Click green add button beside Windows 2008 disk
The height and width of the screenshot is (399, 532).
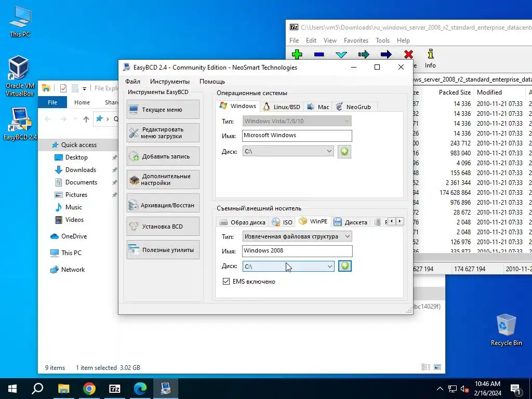pyautogui.click(x=345, y=266)
